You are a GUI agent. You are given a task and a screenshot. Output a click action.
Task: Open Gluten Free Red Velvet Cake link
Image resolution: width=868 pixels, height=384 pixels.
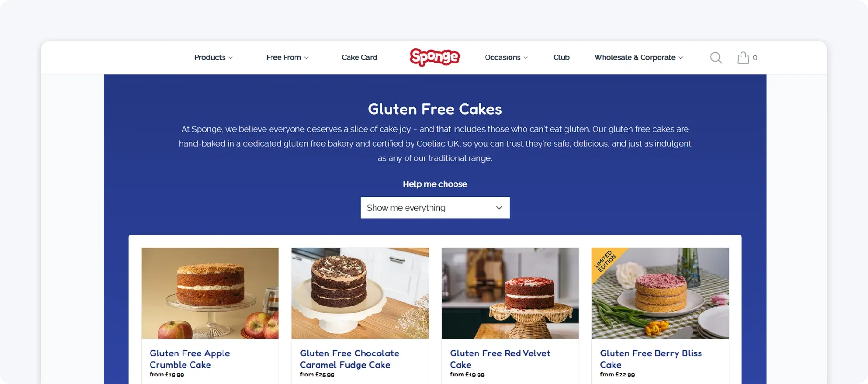click(500, 359)
